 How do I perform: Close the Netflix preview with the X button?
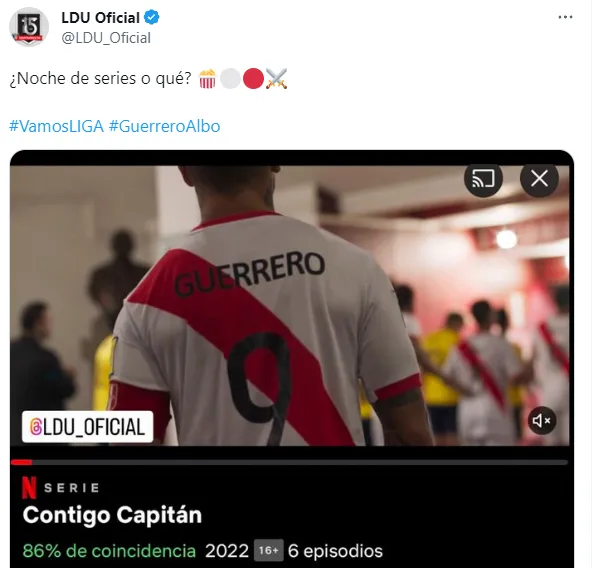click(539, 178)
